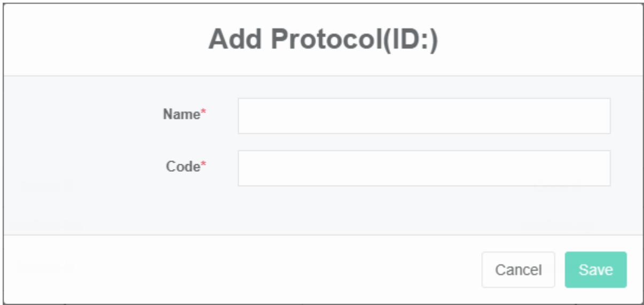Focus the text box for protocol name
This screenshot has height=305, width=644.
pos(423,116)
